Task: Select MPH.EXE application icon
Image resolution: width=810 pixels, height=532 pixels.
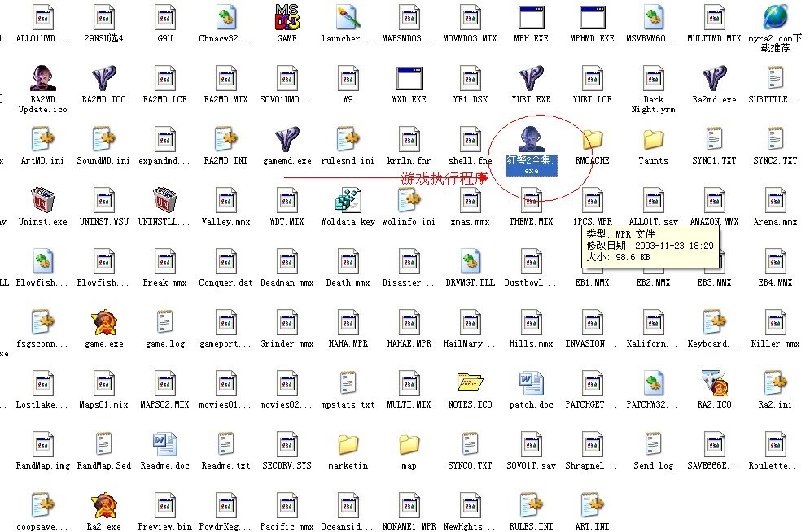Action: pyautogui.click(x=531, y=18)
